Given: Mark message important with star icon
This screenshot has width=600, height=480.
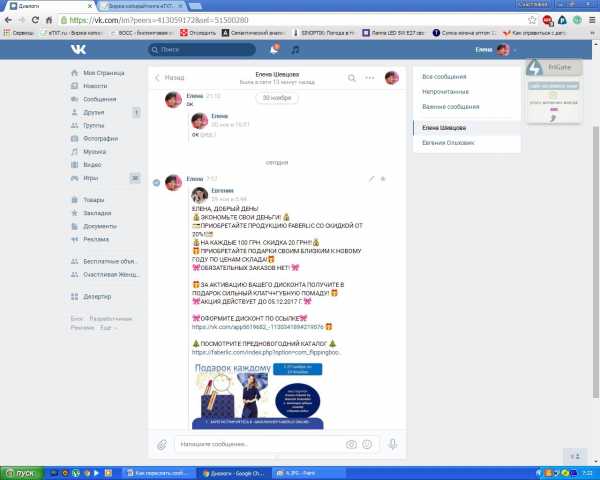Looking at the screenshot, I should 383,179.
